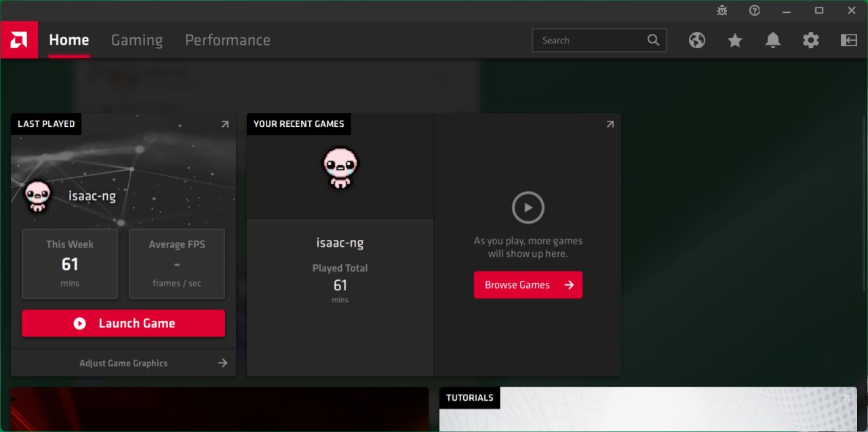
Task: Maximize the window
Action: 819,10
